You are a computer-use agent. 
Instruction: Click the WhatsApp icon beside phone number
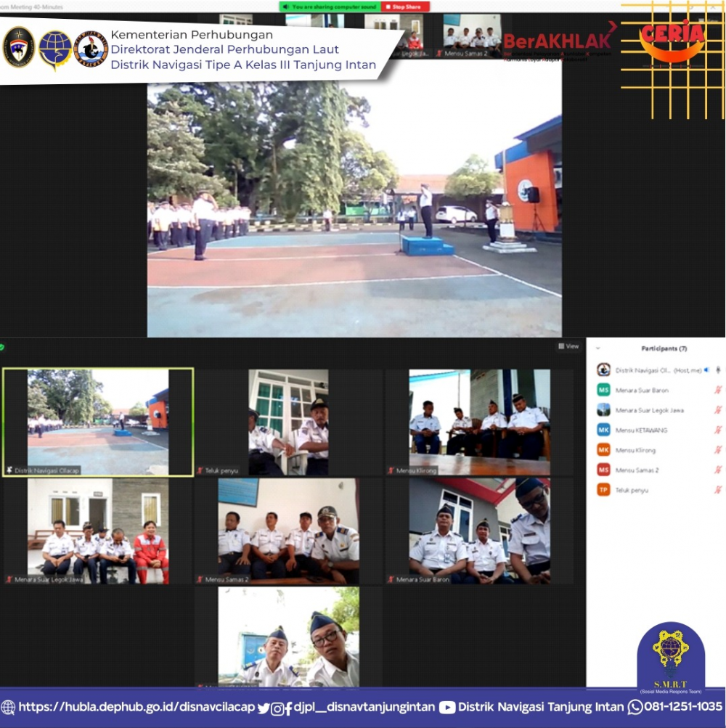point(635,707)
